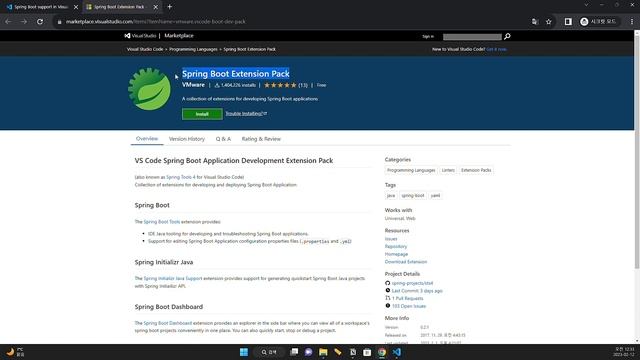
Task: Go back with the browser back arrow
Action: tap(8, 22)
